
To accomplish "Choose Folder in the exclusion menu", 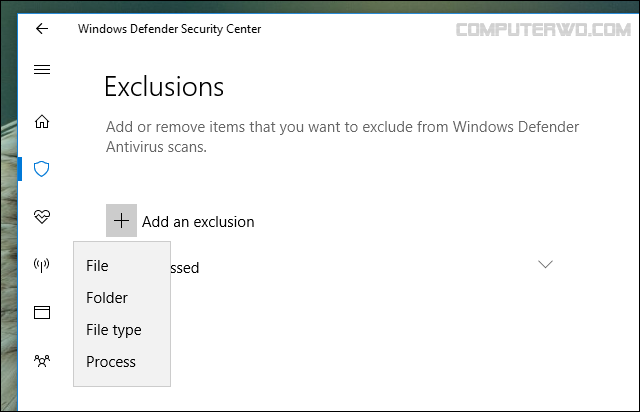I will pyautogui.click(x=107, y=298).
